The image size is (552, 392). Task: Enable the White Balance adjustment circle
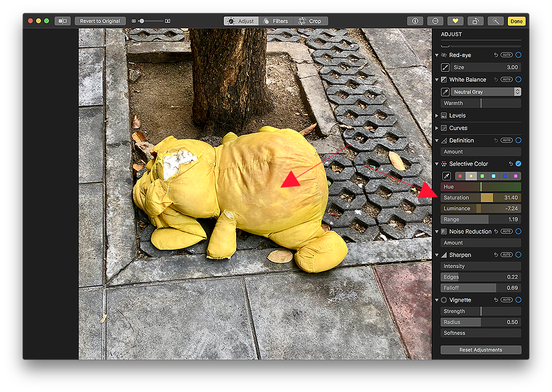click(518, 80)
